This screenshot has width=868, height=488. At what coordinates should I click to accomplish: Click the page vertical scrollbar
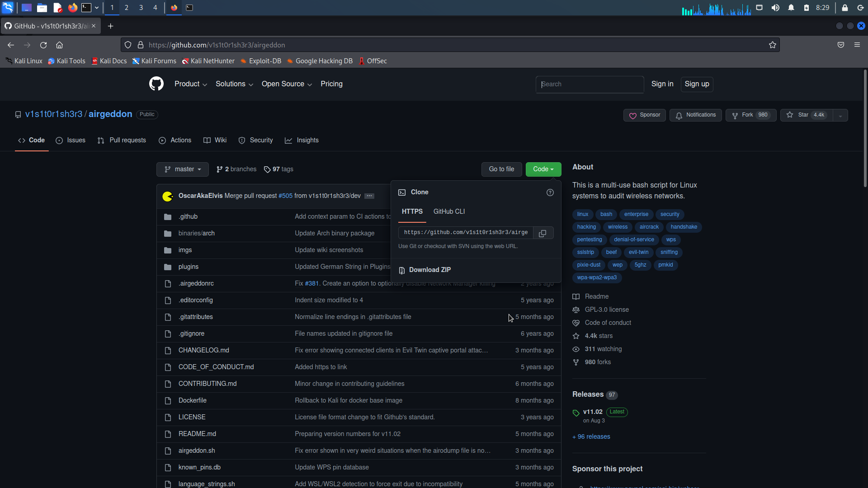[865, 128]
